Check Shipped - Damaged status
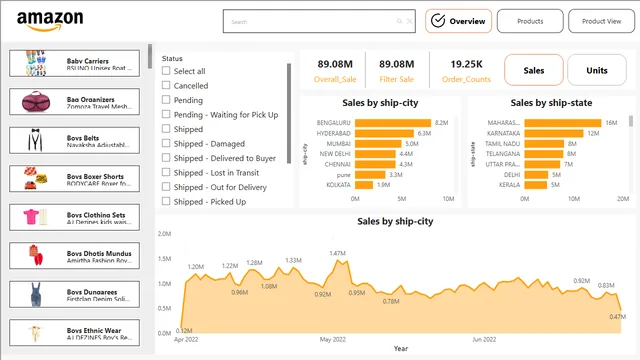Viewport: 640px width, 360px height. [166, 143]
